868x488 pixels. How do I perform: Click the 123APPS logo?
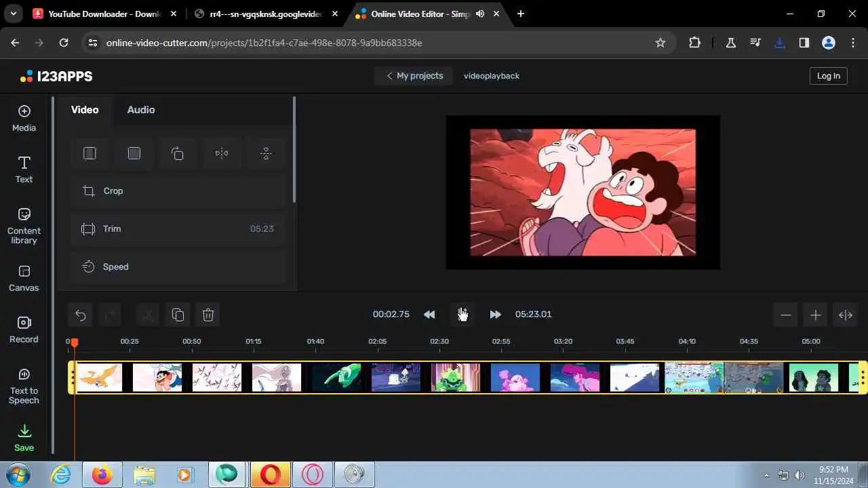56,76
